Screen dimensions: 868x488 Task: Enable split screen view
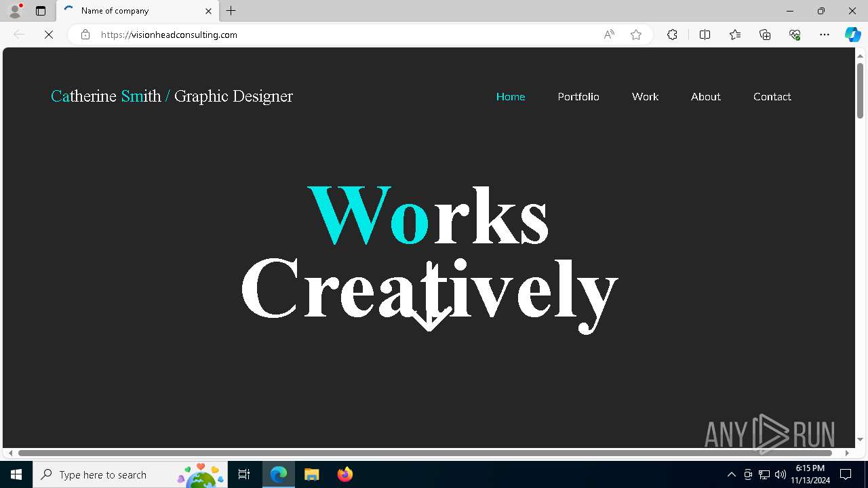point(705,35)
